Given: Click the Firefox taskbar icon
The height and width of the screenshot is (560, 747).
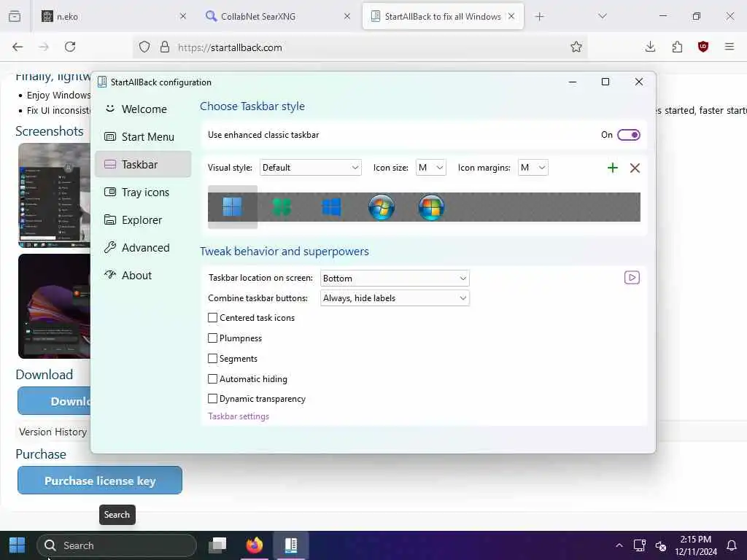Looking at the screenshot, I should (x=255, y=545).
